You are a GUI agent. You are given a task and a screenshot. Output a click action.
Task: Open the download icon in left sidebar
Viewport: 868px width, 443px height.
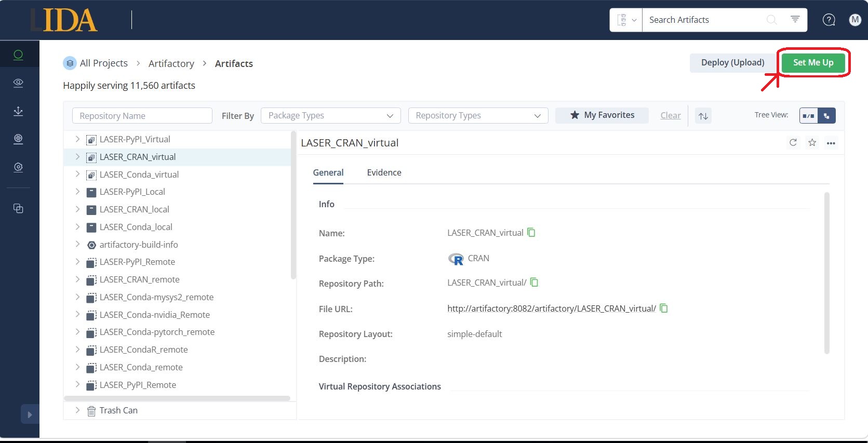(x=18, y=111)
